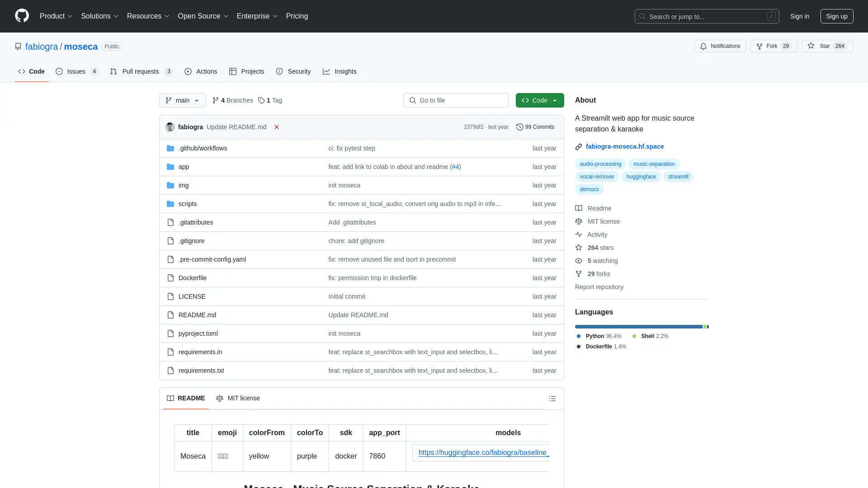Open the fabiogra-moseca.hf.space link
This screenshot has height=488, width=868.
[x=624, y=146]
